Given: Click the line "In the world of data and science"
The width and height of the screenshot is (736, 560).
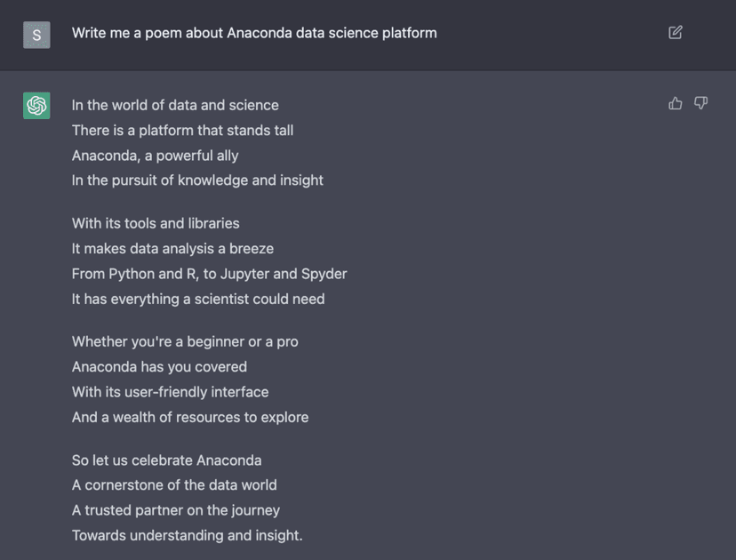Looking at the screenshot, I should (175, 105).
